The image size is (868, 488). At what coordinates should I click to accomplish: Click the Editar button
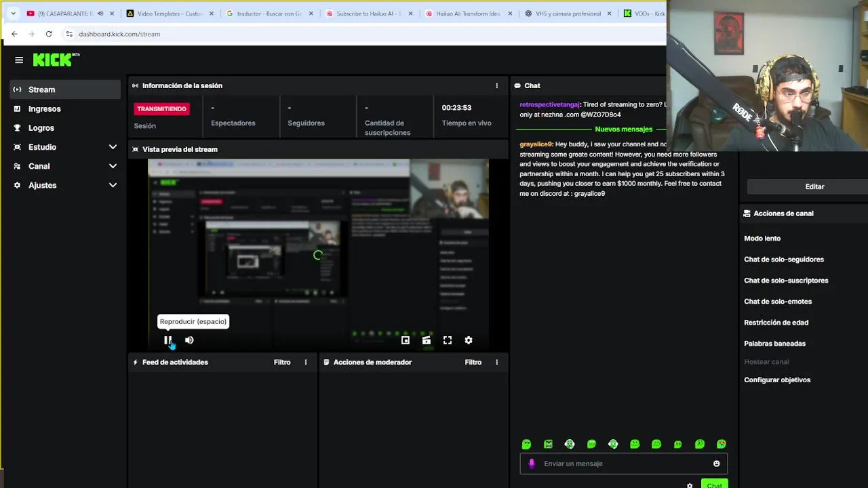tap(814, 186)
